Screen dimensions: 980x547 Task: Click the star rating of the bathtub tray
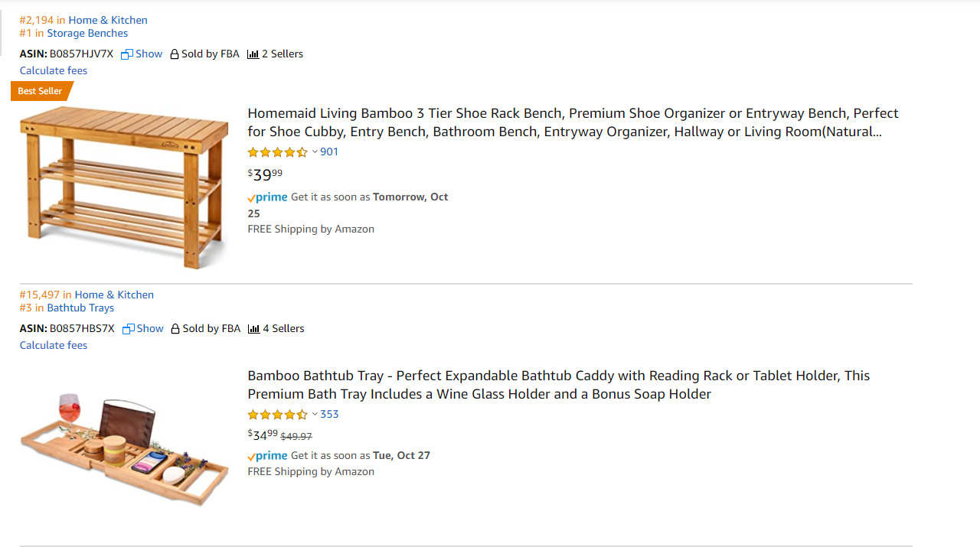[277, 415]
